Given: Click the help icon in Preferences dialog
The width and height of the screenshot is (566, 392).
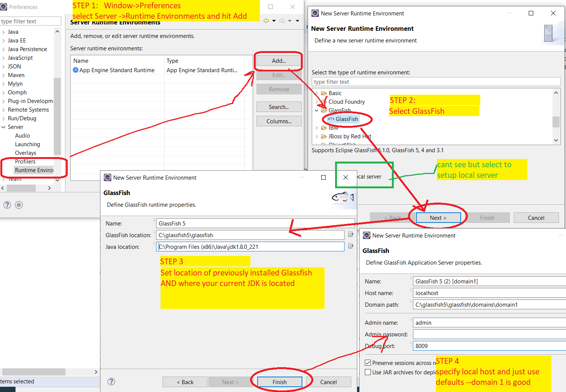Looking at the screenshot, I should click(x=7, y=205).
